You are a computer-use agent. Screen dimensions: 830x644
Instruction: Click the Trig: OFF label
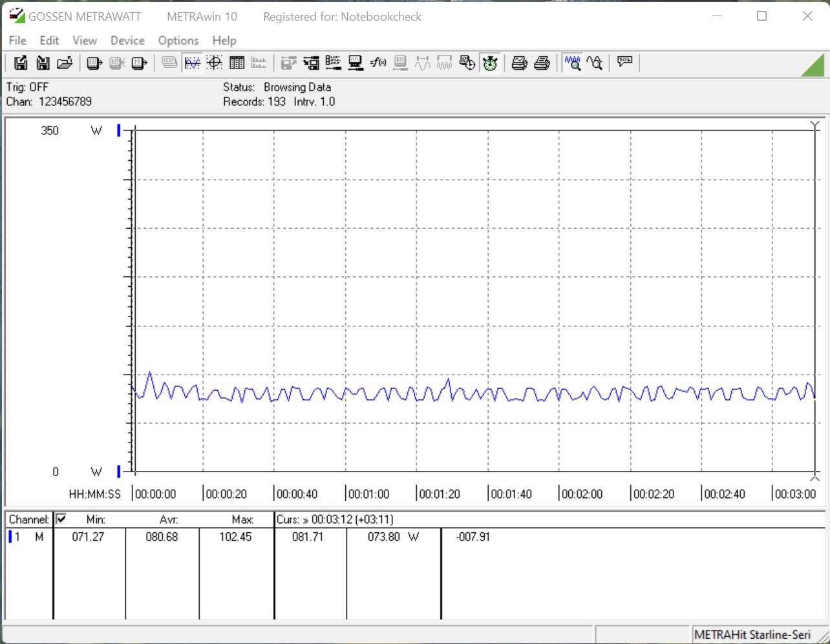click(27, 87)
